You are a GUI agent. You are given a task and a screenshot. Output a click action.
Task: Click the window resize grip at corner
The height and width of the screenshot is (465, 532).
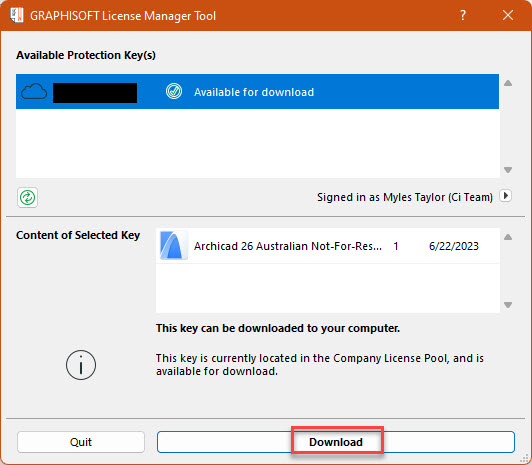[526, 459]
